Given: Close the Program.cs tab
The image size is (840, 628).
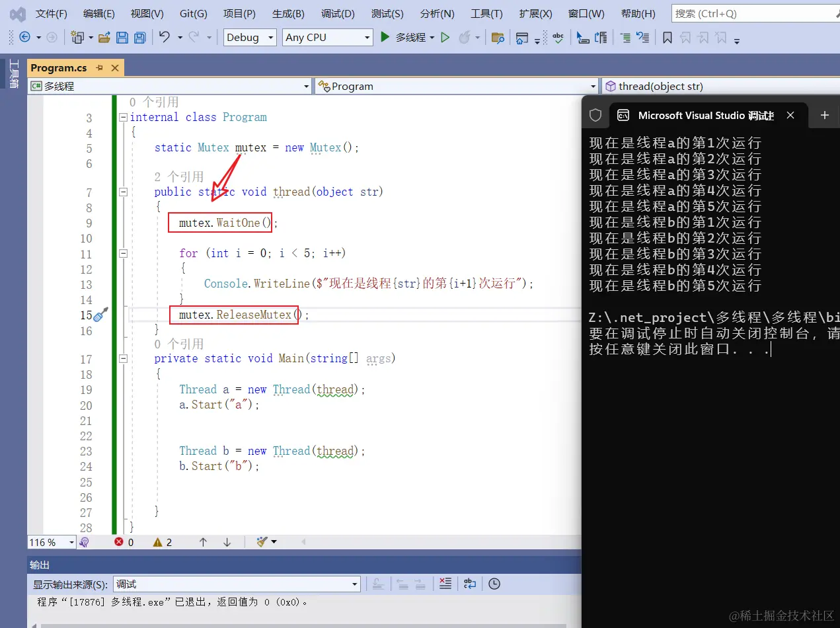Looking at the screenshot, I should coord(115,67).
